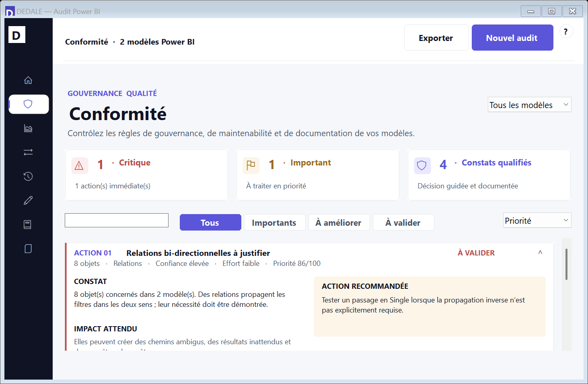Open the blank page sidebar icon

point(28,249)
